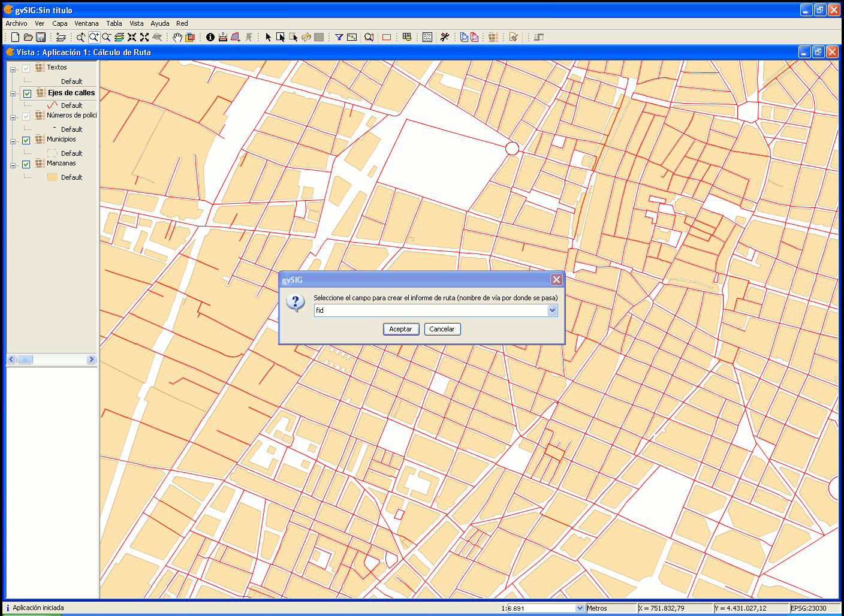Click blue document search icon
The image size is (844, 616).
pyautogui.click(x=464, y=37)
